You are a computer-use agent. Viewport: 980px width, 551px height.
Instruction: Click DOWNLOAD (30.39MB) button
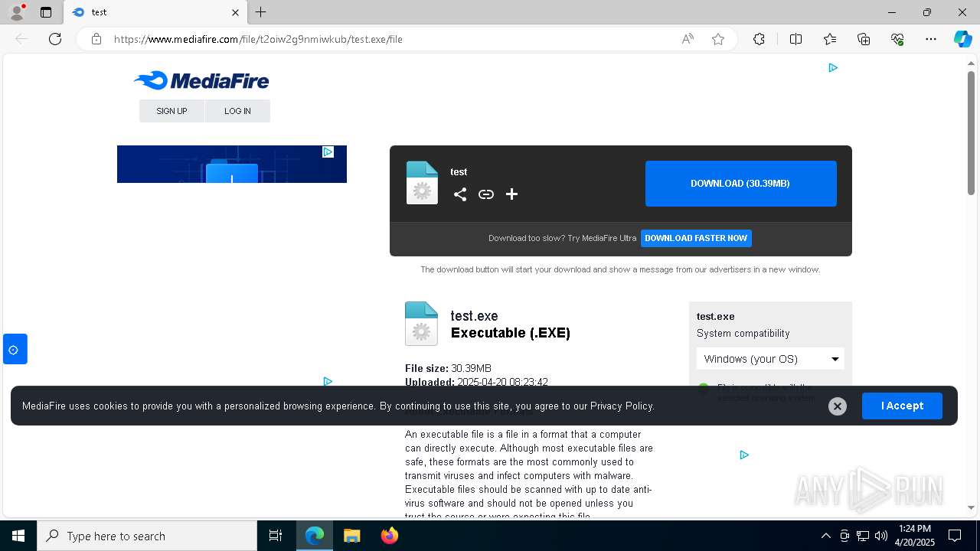point(740,184)
